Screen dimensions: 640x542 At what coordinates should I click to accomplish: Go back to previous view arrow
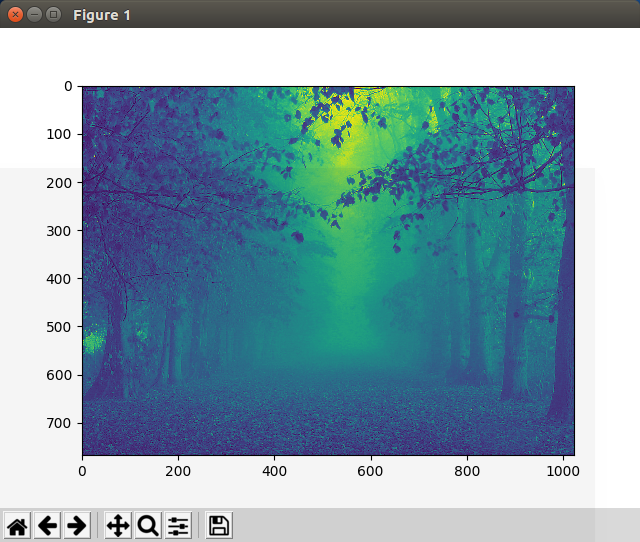coord(47,525)
